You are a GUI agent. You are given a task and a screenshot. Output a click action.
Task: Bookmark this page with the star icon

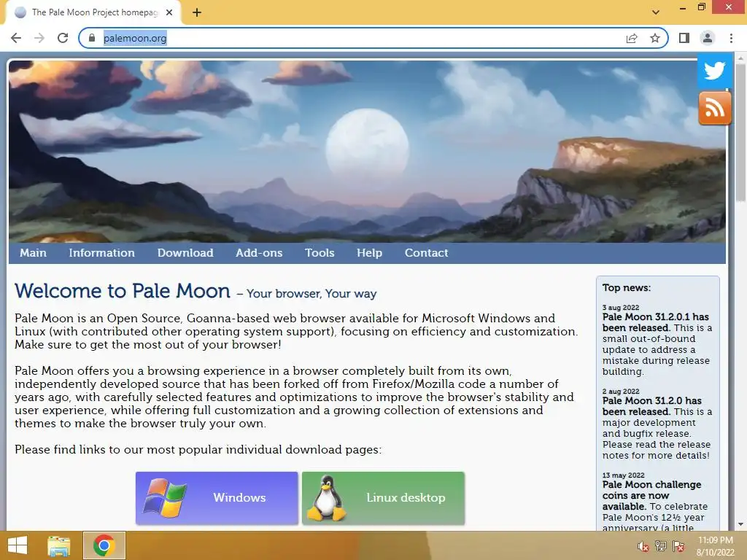coord(655,38)
